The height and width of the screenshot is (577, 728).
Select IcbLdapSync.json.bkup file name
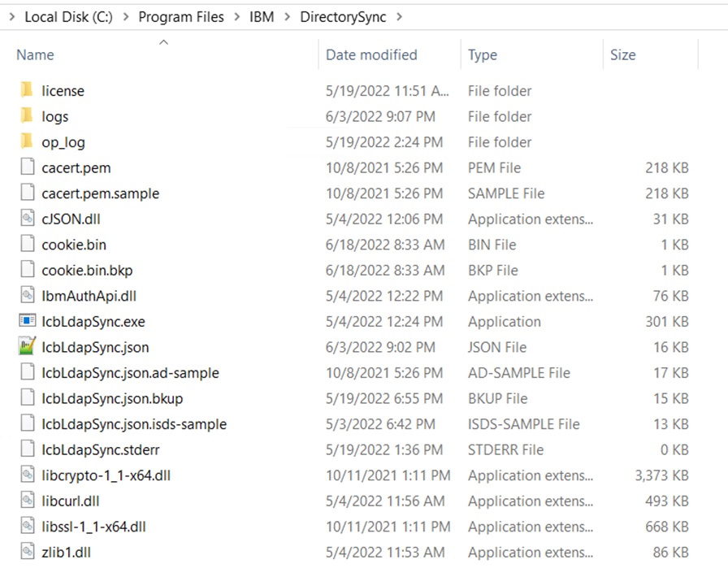112,398
